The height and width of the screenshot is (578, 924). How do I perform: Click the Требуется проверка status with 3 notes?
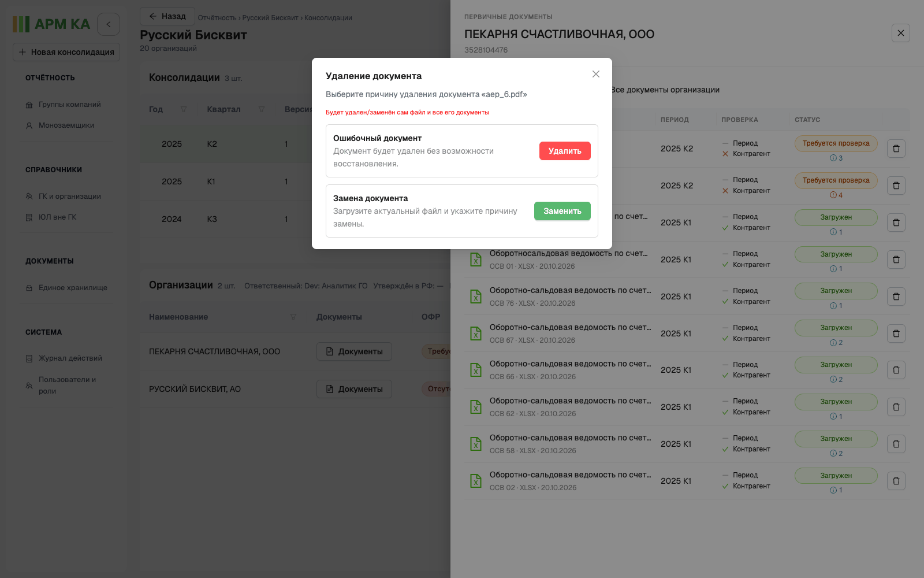coord(836,143)
